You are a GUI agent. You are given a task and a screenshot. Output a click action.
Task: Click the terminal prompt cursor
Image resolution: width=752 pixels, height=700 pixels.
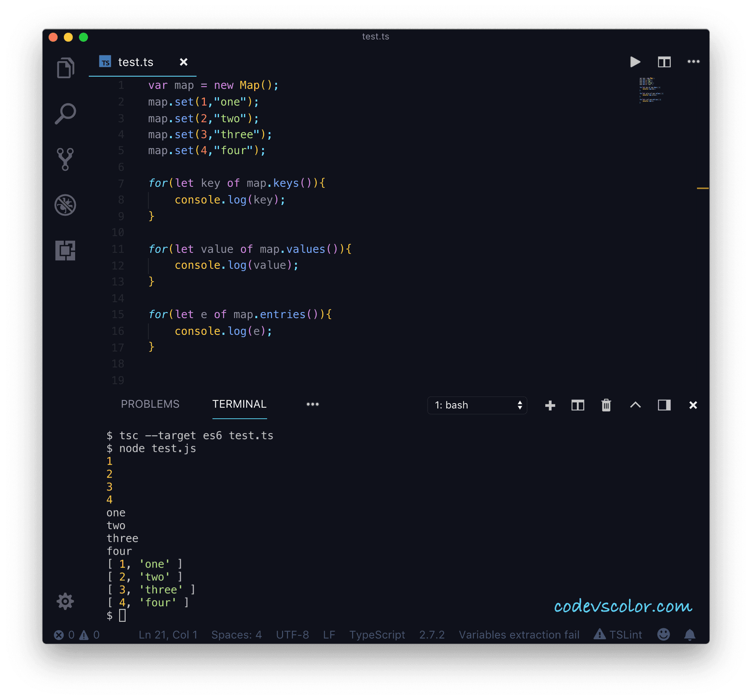122,615
